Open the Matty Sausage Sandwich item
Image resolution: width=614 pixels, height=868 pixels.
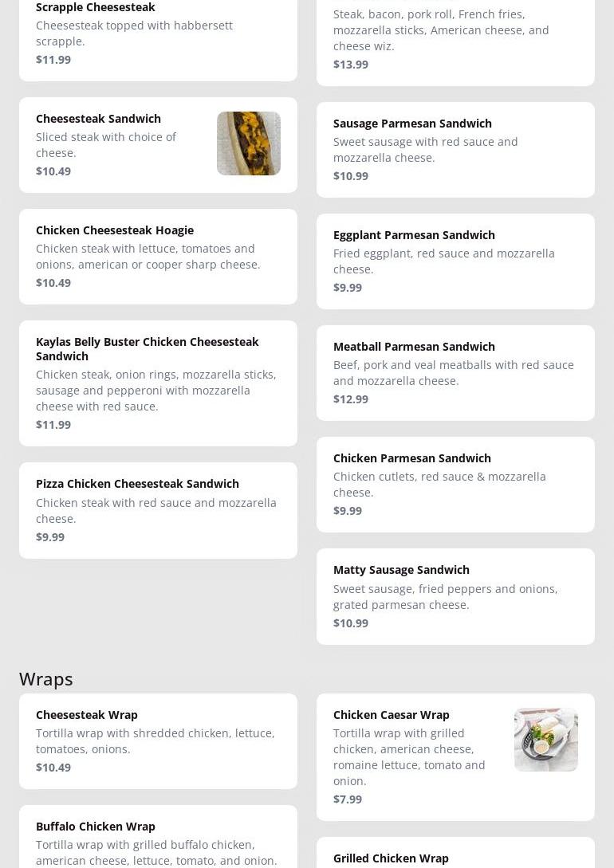tap(455, 595)
